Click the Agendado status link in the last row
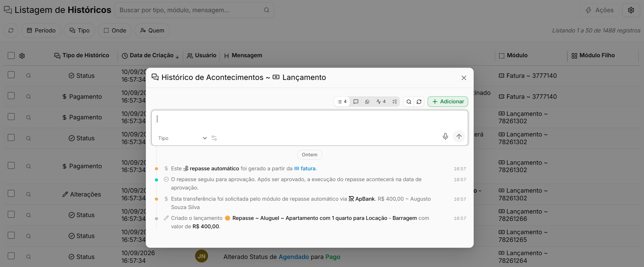This screenshot has width=644, height=267. point(294,257)
